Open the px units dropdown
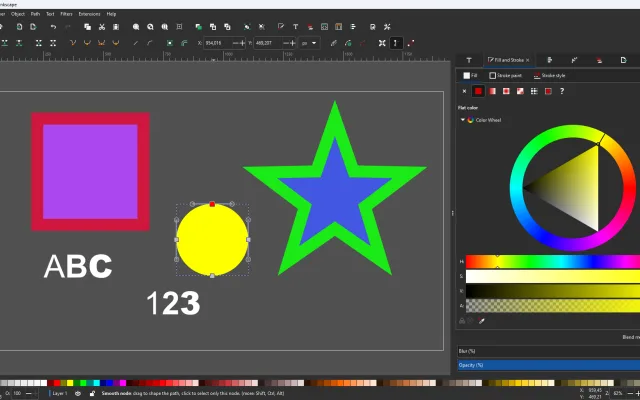640x400 pixels. tap(309, 43)
